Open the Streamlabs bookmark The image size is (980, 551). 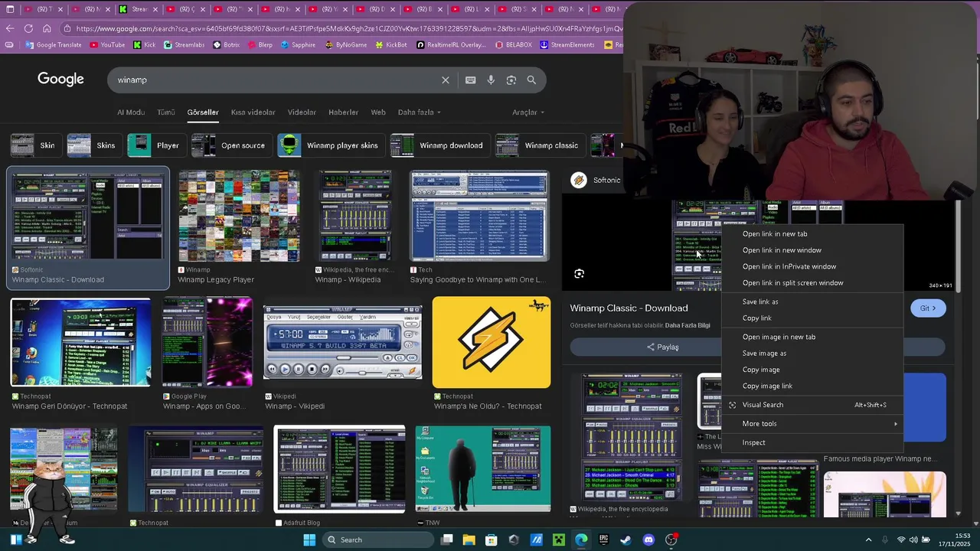184,44
